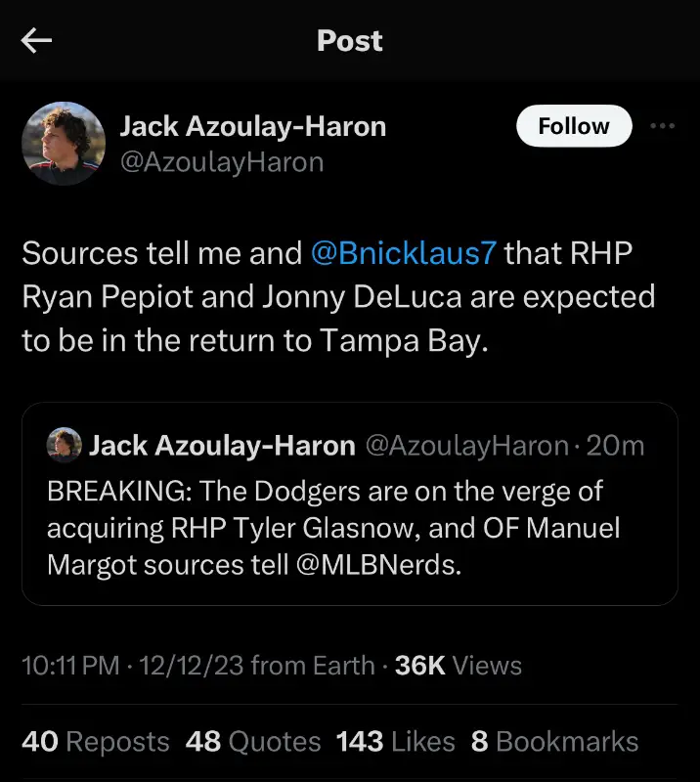Viewport: 700px width, 782px height.
Task: View the 40 Reposts list
Action: coord(95,742)
